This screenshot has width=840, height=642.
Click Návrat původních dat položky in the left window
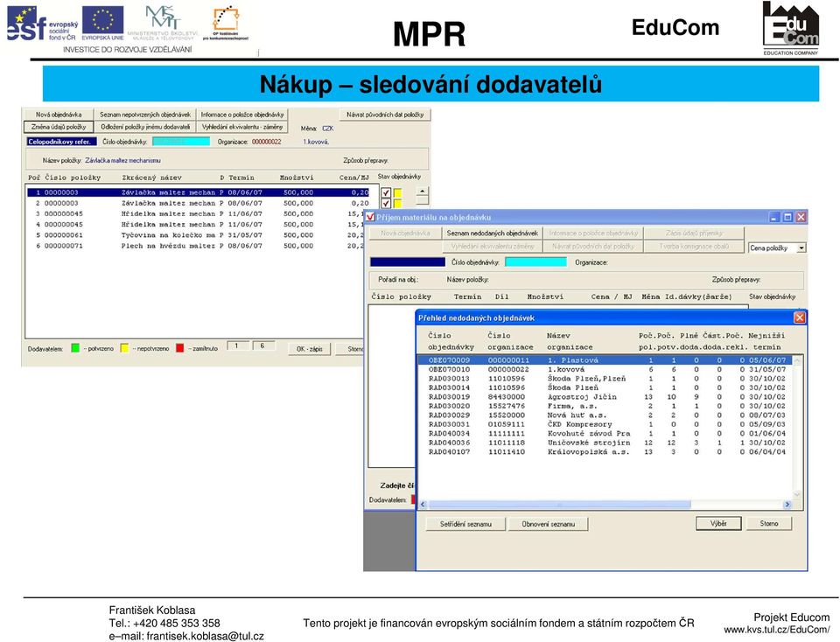coord(385,115)
